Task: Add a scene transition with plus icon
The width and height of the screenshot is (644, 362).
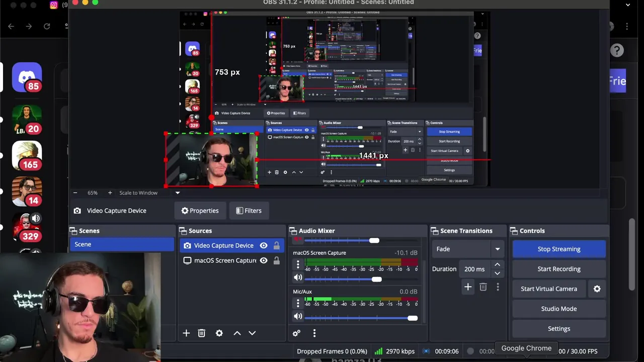Action: coord(468,287)
